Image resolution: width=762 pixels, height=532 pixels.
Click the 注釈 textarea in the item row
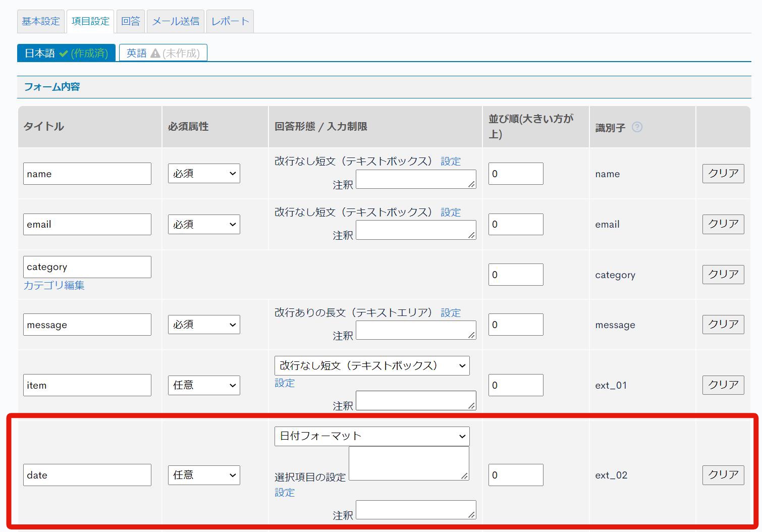click(416, 400)
